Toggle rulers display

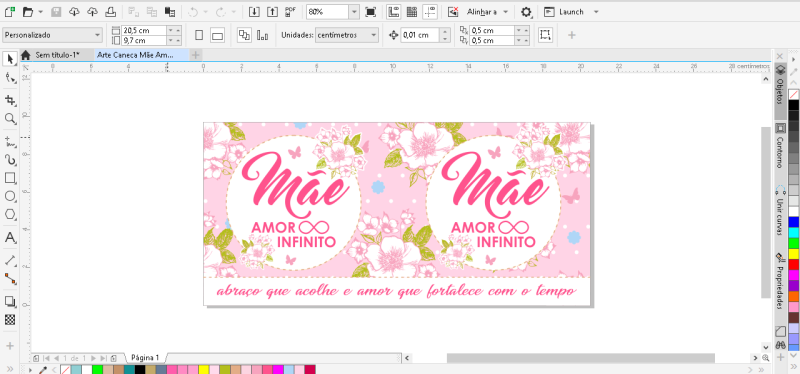(393, 11)
